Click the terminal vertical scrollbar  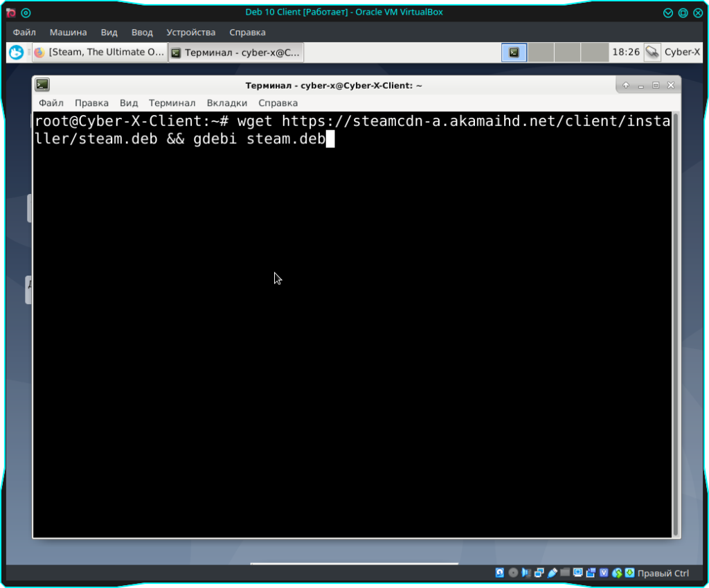[x=676, y=324]
